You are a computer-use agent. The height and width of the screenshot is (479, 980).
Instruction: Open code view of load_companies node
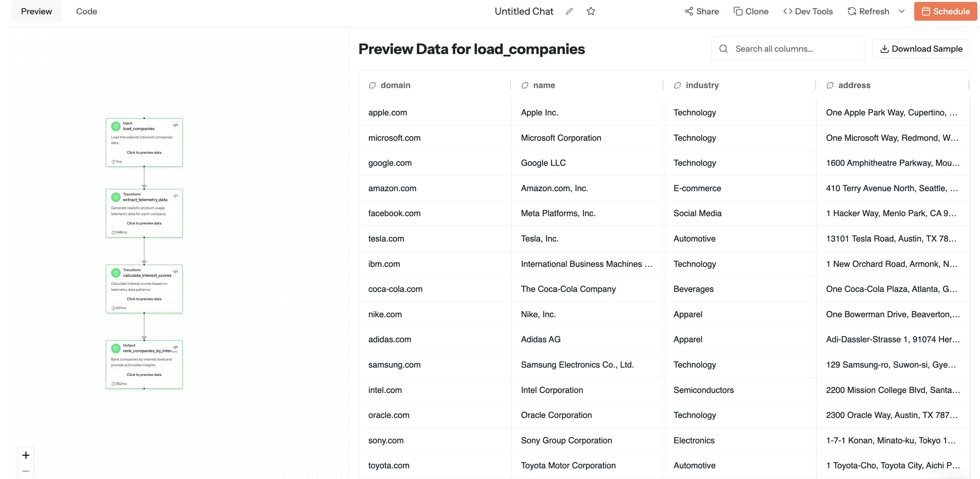tap(175, 125)
